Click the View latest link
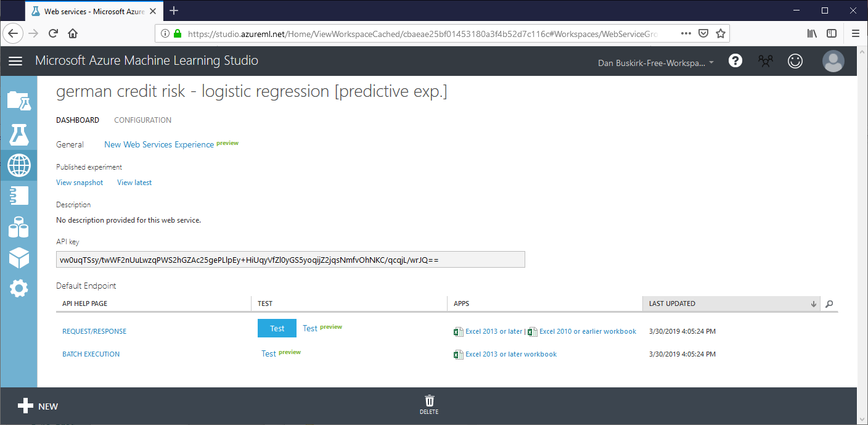The image size is (868, 425). [134, 183]
